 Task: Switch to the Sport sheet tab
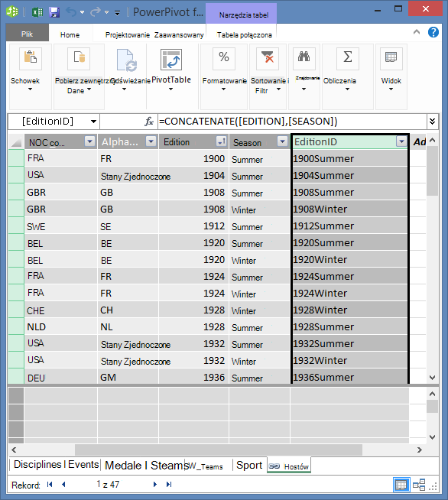point(249,466)
